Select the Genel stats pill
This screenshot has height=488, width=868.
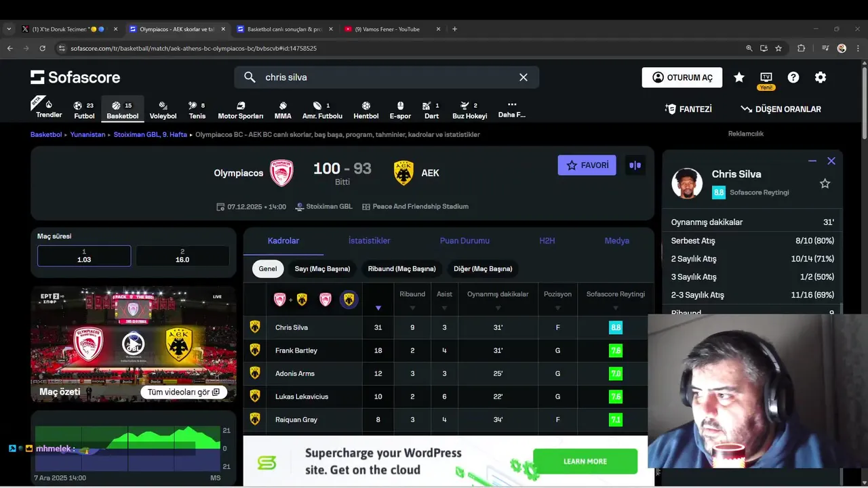[x=268, y=269]
